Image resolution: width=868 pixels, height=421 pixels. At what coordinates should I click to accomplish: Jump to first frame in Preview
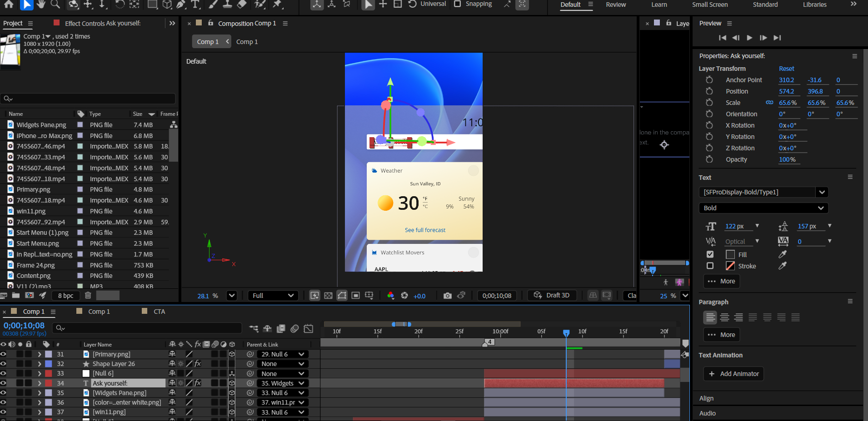point(722,38)
